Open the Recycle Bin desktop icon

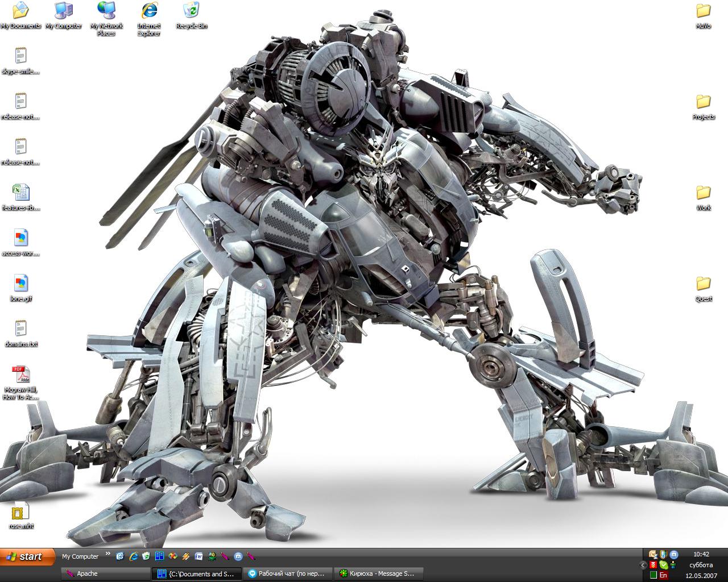click(191, 11)
